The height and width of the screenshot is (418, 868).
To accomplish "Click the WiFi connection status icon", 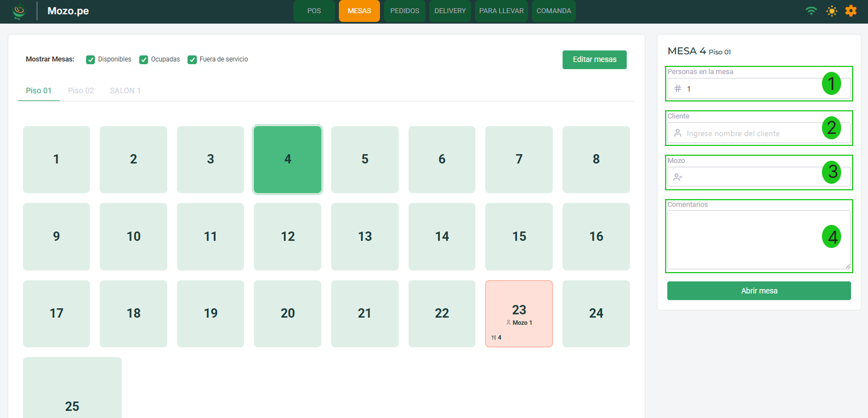I will (x=811, y=11).
